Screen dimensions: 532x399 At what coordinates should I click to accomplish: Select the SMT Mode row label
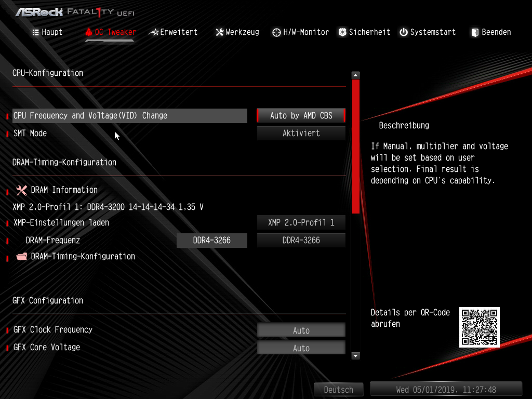point(30,134)
